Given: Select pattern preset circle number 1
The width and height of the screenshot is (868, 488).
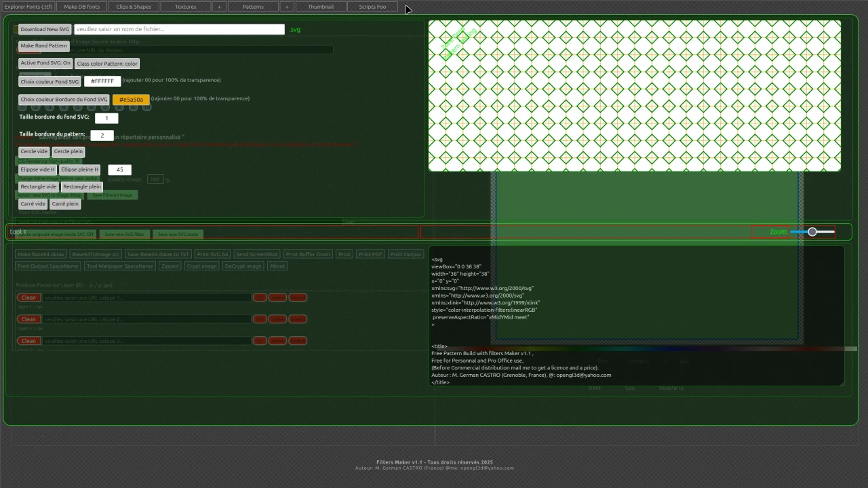Looking at the screenshot, I should 22,107.
